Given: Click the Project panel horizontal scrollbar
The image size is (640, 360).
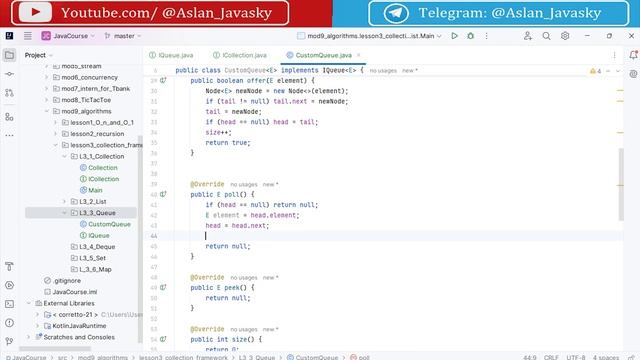Looking at the screenshot, I should click(55, 349).
